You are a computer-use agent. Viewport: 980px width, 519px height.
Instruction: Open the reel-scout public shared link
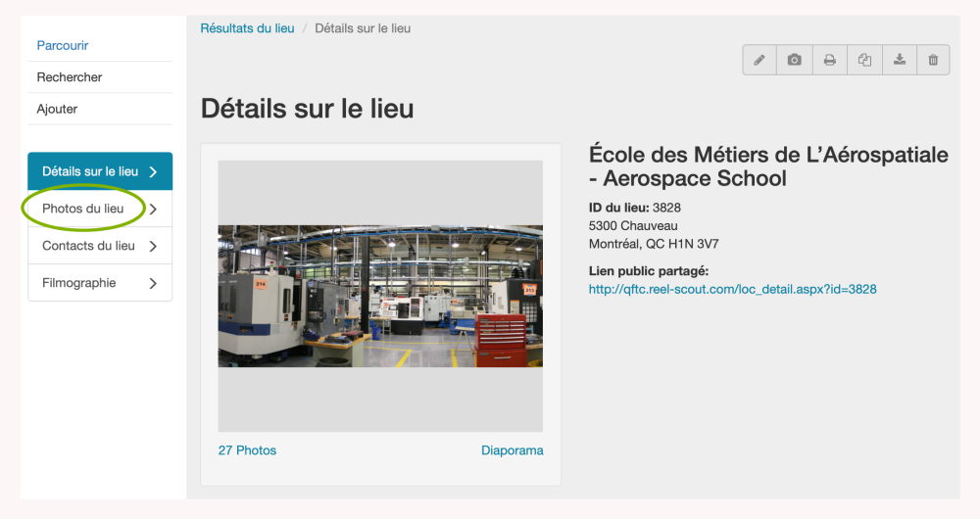tap(732, 289)
